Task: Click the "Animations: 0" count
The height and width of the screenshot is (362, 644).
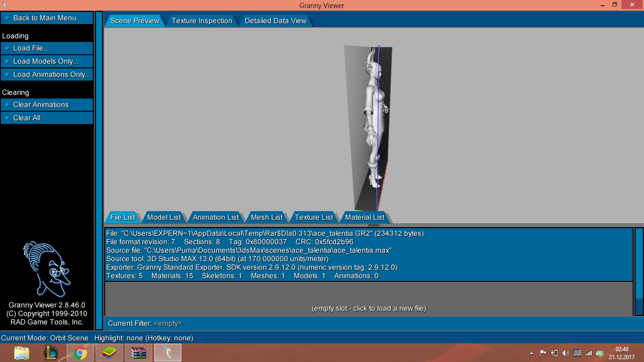Action: 356,276
